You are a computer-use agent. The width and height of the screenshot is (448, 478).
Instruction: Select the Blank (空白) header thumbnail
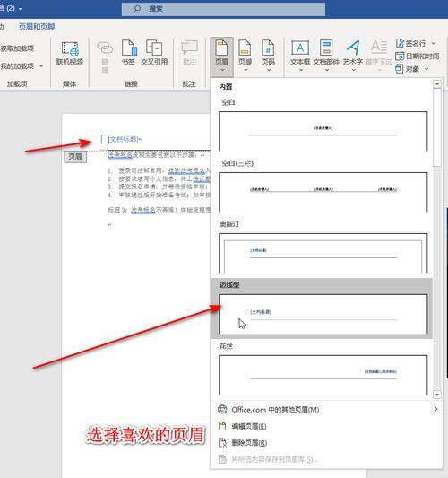pyautogui.click(x=323, y=131)
